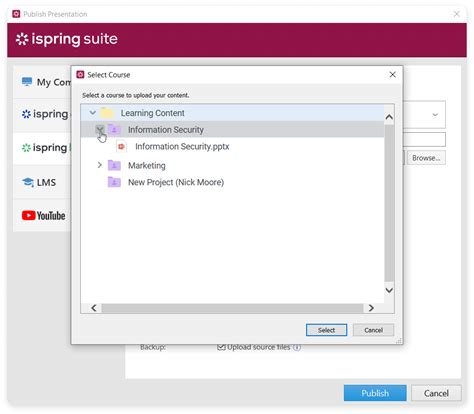Select the Information Security.pptx entry
This screenshot has height=414, width=474.
click(182, 146)
